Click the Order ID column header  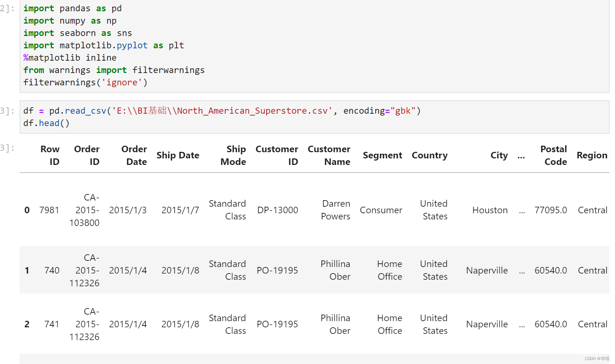pyautogui.click(x=86, y=155)
